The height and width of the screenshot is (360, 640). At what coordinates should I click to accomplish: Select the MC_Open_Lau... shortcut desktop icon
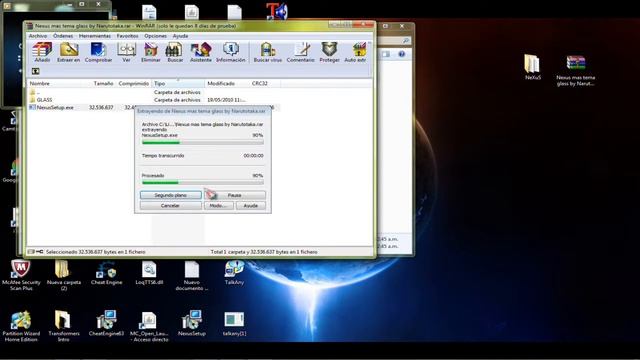[149, 326]
